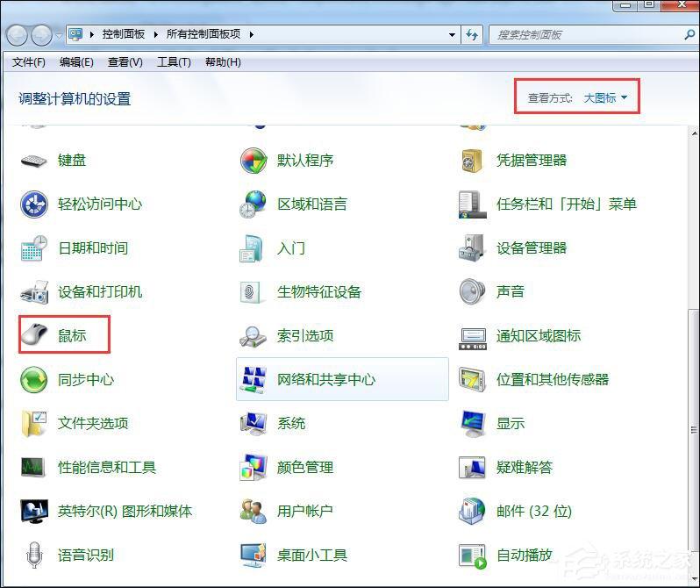Viewport: 700px width, 588px height.
Task: Click the 控制面板 breadcrumb link
Action: click(123, 34)
